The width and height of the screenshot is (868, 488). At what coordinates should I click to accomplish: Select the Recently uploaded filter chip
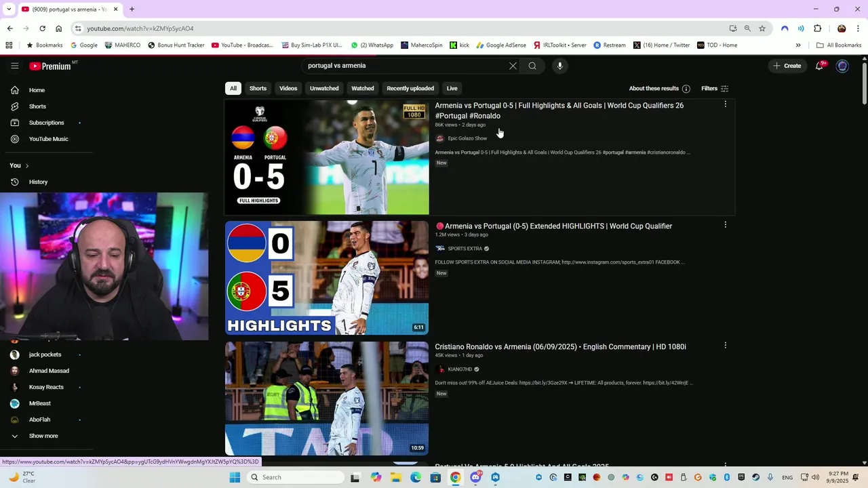pos(410,88)
